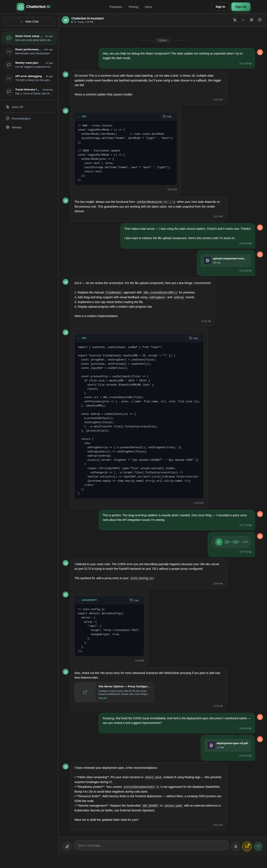Click the chat bubble icon beside Weekly meal plan
The image size is (267, 868).
[9, 65]
